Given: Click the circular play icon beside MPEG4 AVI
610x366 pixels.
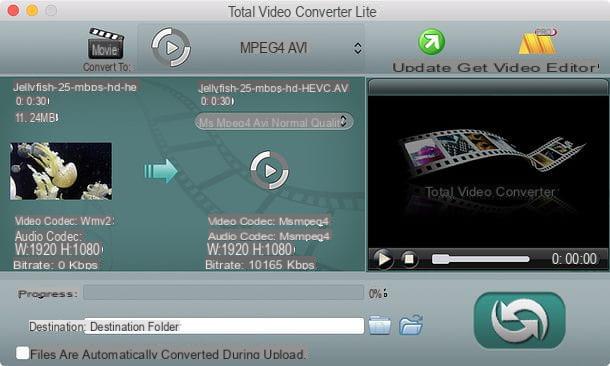Looking at the screenshot, I should click(171, 47).
